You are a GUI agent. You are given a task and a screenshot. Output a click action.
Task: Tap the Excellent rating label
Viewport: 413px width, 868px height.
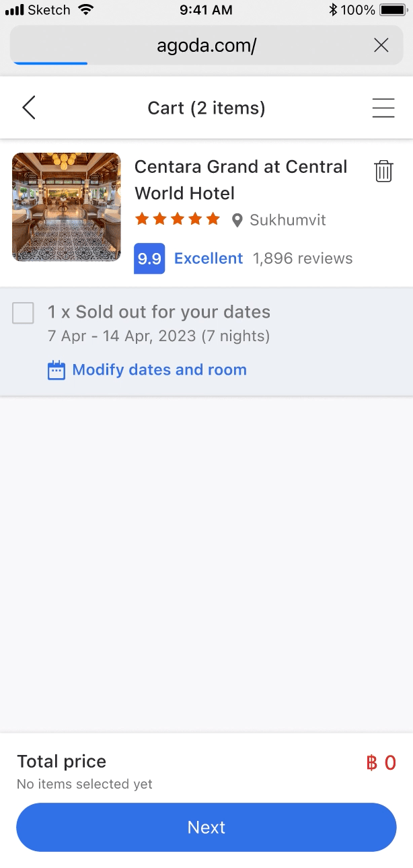pyautogui.click(x=209, y=258)
